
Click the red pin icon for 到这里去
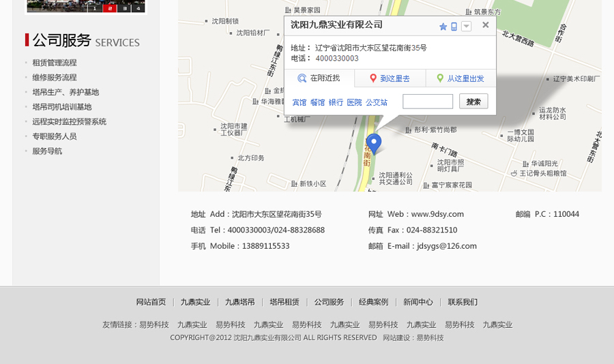tap(373, 78)
